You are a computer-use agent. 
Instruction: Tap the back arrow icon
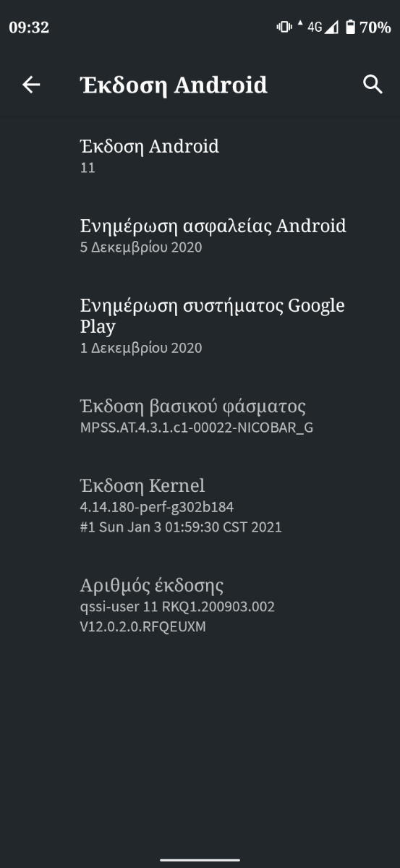click(31, 85)
